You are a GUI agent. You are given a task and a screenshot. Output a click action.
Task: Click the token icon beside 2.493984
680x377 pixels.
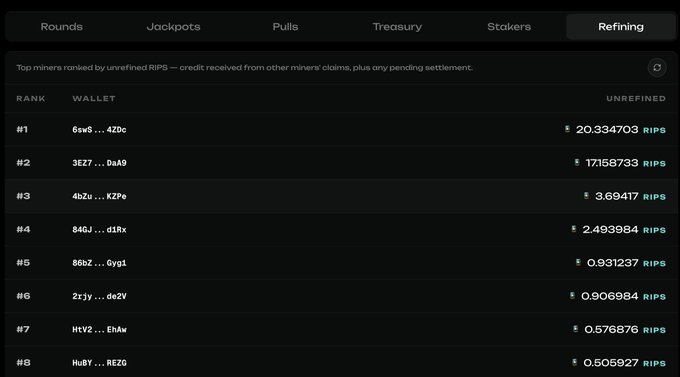(x=574, y=229)
